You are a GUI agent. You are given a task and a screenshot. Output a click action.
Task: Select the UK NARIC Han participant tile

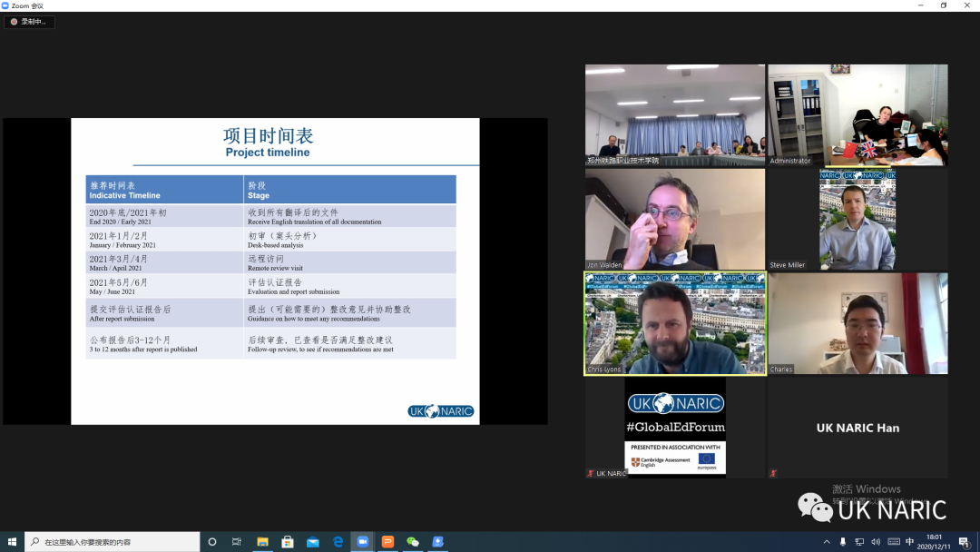(x=857, y=428)
